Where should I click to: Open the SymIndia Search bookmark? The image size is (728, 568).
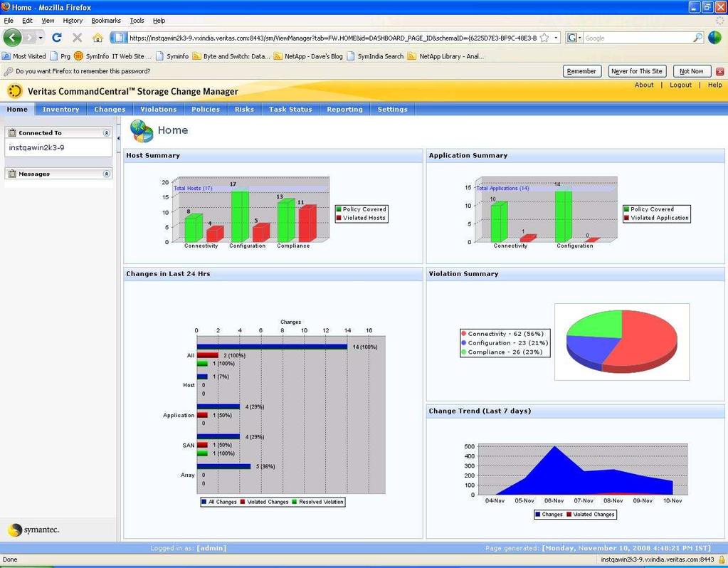click(x=375, y=56)
